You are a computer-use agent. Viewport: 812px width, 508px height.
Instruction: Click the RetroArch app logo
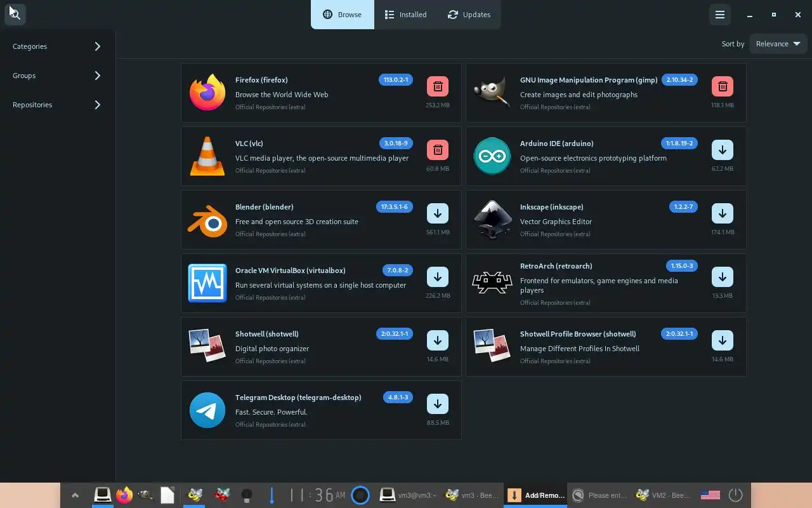[x=492, y=283]
